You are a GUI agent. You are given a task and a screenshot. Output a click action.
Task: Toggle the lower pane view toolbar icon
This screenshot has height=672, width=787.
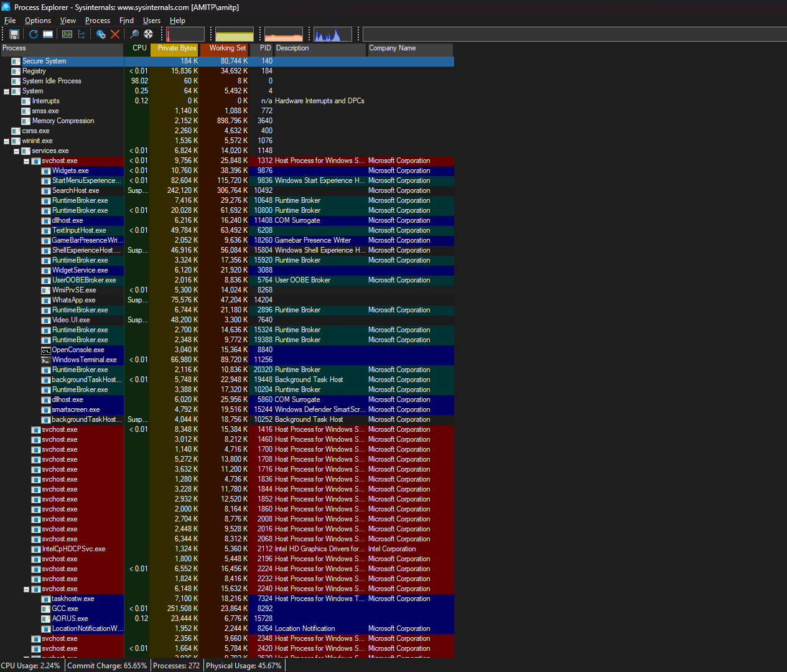[x=48, y=34]
